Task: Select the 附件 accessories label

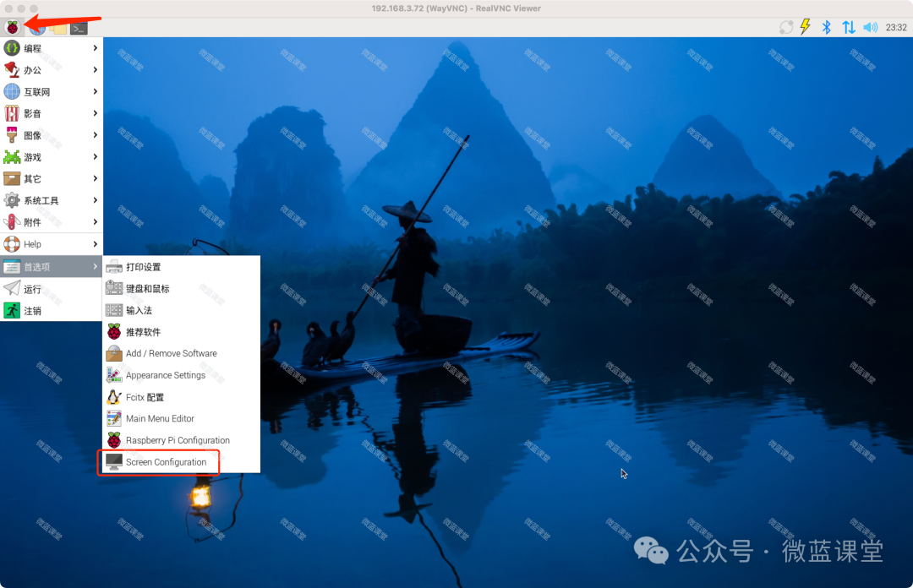Action: pyautogui.click(x=32, y=222)
